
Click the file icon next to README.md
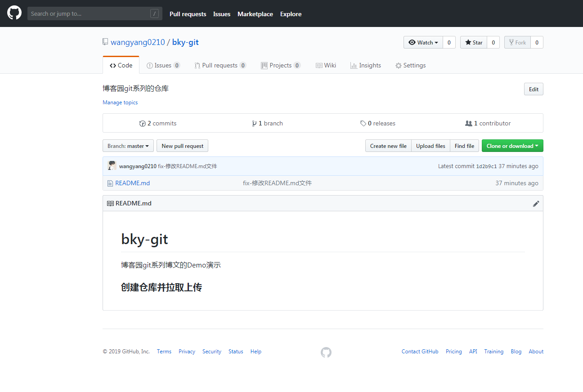tap(110, 183)
